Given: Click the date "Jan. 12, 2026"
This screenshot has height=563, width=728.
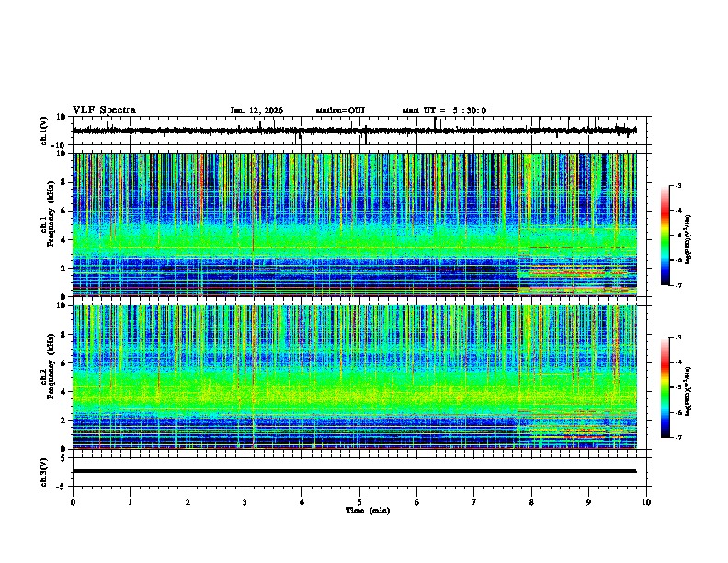Looking at the screenshot, I should tap(256, 110).
